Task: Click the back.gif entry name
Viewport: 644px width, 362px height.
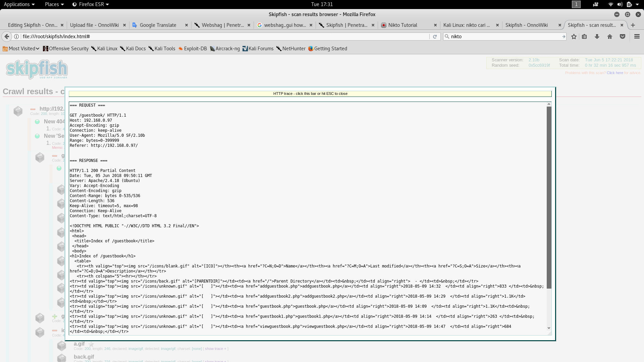Action: [84, 357]
